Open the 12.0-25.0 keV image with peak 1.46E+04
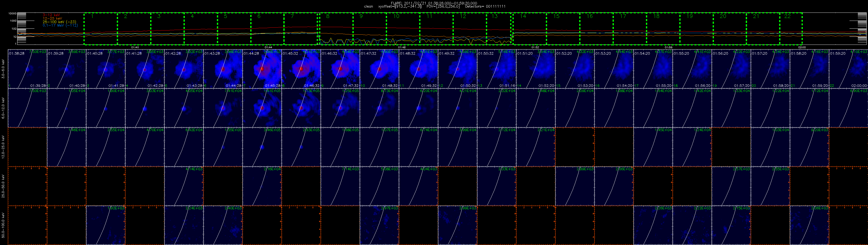868x245 pixels. click(66, 147)
